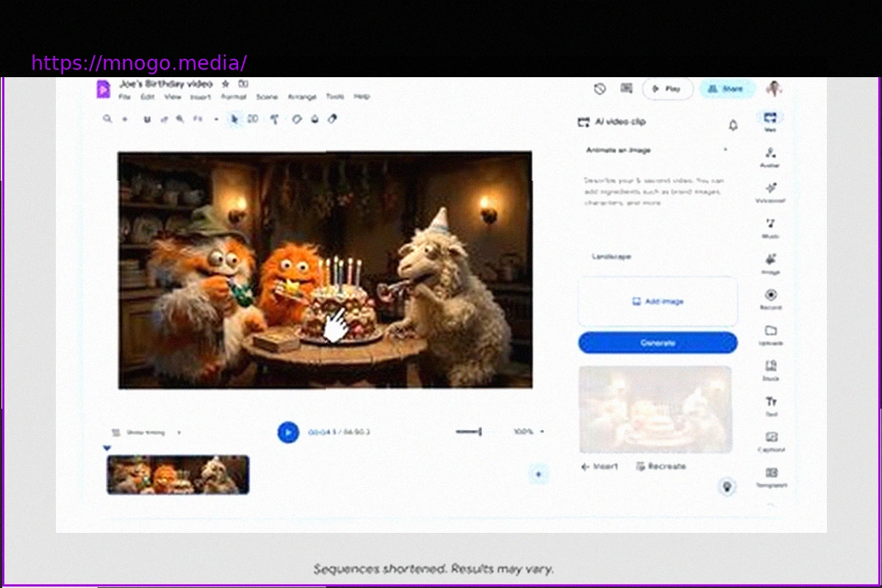Image resolution: width=882 pixels, height=588 pixels.
Task: Open the Voiceover sidebar tool
Action: [x=770, y=192]
